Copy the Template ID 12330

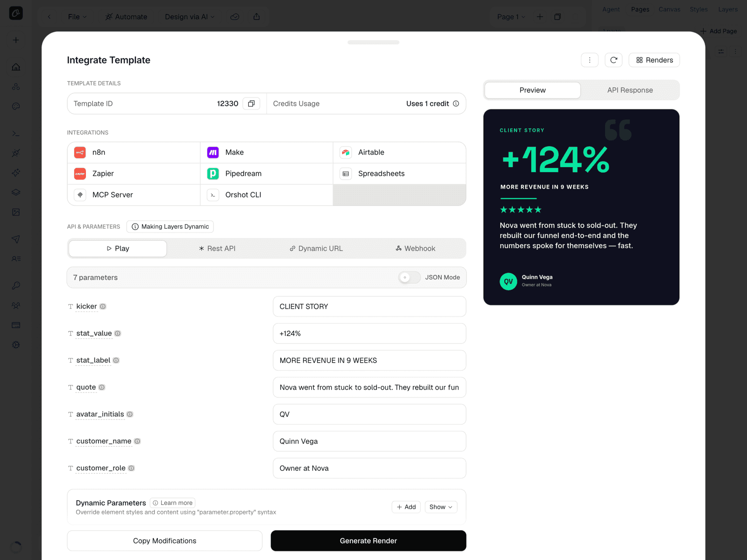point(251,104)
